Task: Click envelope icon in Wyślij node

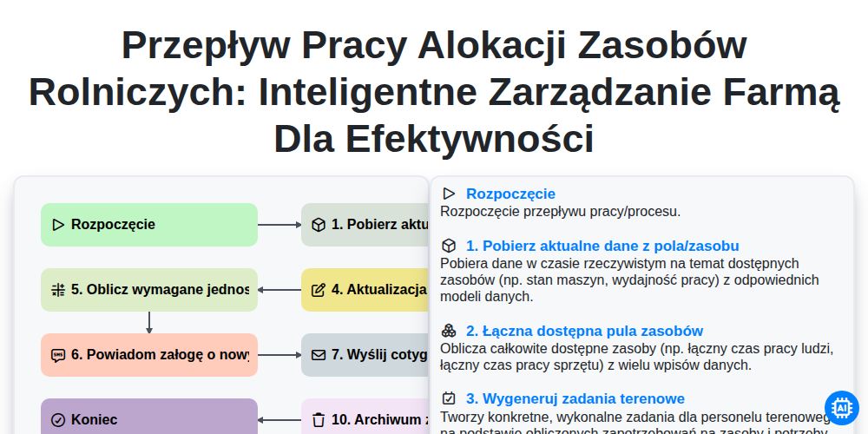Action: click(319, 355)
